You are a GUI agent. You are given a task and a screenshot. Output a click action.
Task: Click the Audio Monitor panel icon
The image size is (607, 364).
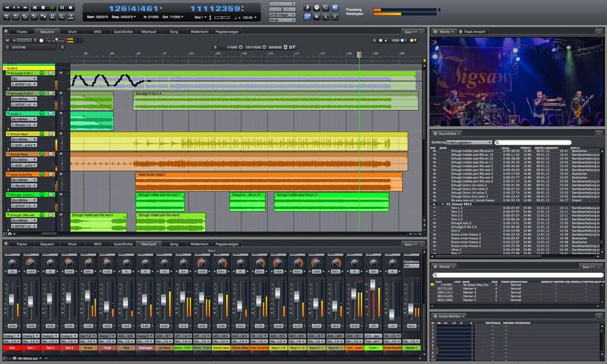tap(434, 317)
